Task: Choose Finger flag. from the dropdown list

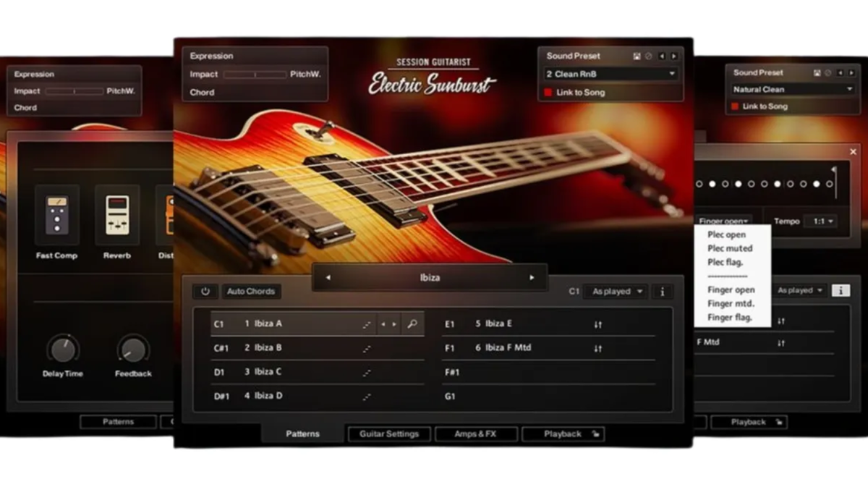Action: [x=729, y=318]
